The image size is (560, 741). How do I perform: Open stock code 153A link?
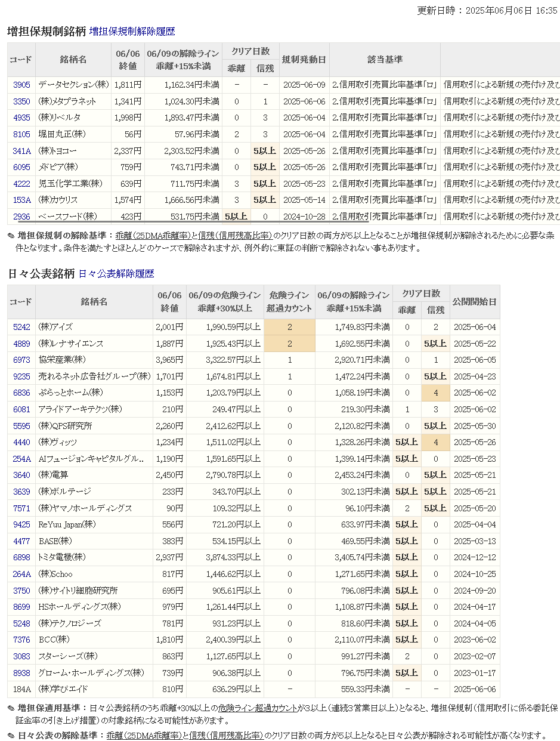(21, 200)
